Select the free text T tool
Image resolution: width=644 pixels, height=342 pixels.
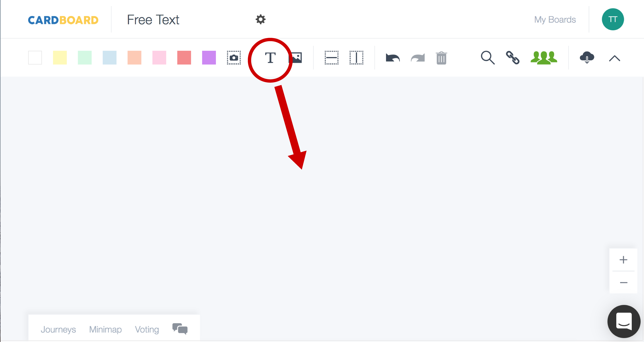tap(270, 58)
